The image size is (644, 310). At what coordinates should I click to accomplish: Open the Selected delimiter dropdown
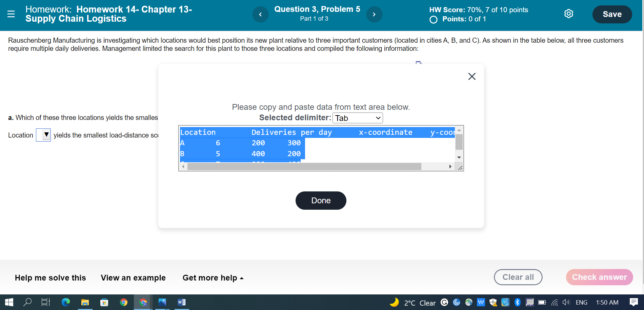tap(358, 118)
